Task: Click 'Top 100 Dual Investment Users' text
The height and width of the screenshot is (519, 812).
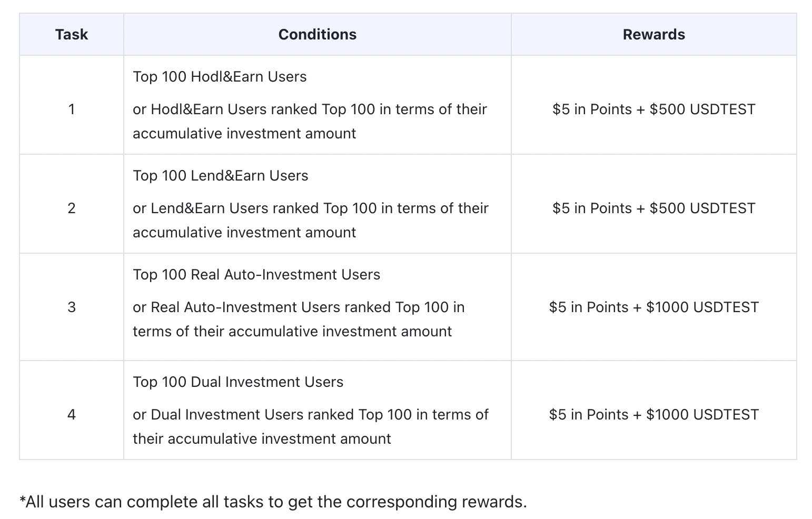Action: (238, 382)
